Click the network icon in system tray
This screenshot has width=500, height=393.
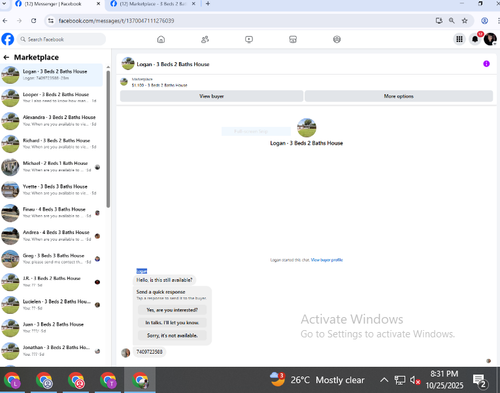(x=400, y=380)
